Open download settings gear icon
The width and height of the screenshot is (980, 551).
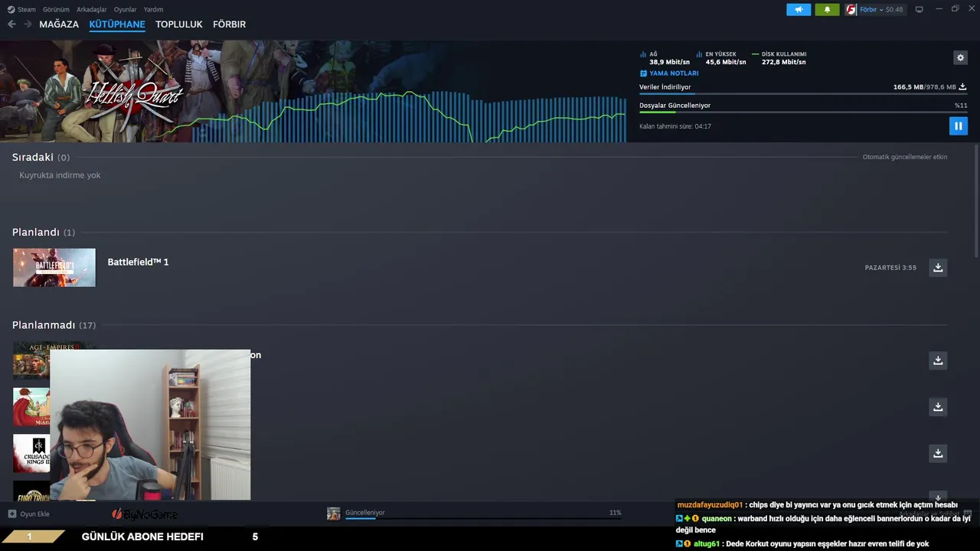tap(960, 57)
